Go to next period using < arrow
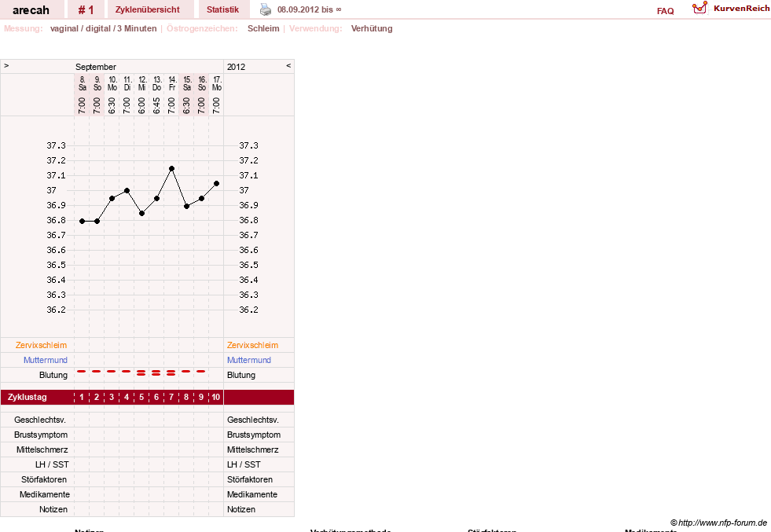Screen dimensions: 771x532 pyautogui.click(x=288, y=65)
